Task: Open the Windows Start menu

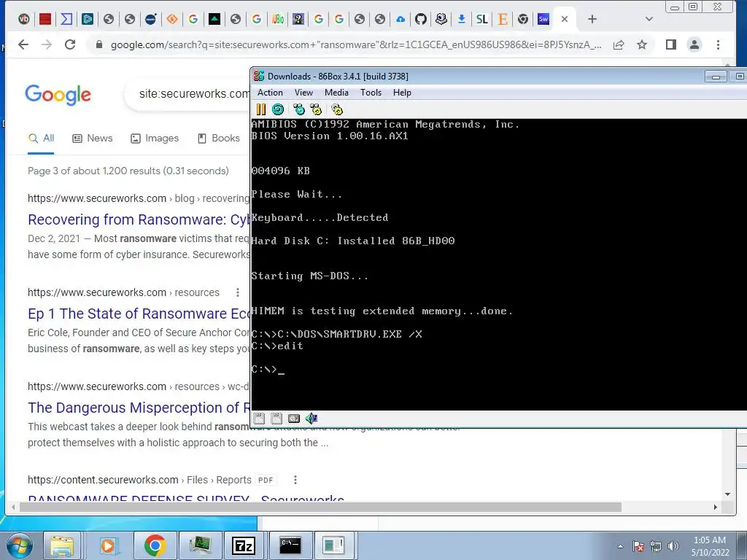Action: pos(19,545)
